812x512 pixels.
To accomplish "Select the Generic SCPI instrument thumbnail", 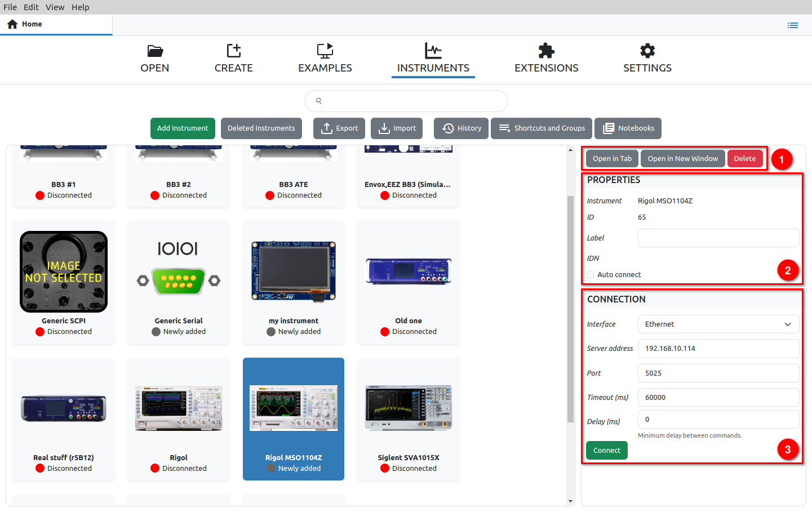I will coord(64,271).
